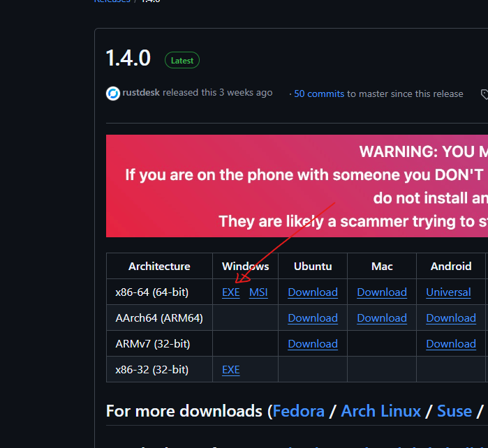Click the ARMv7 (32-bit) row label

pos(152,344)
